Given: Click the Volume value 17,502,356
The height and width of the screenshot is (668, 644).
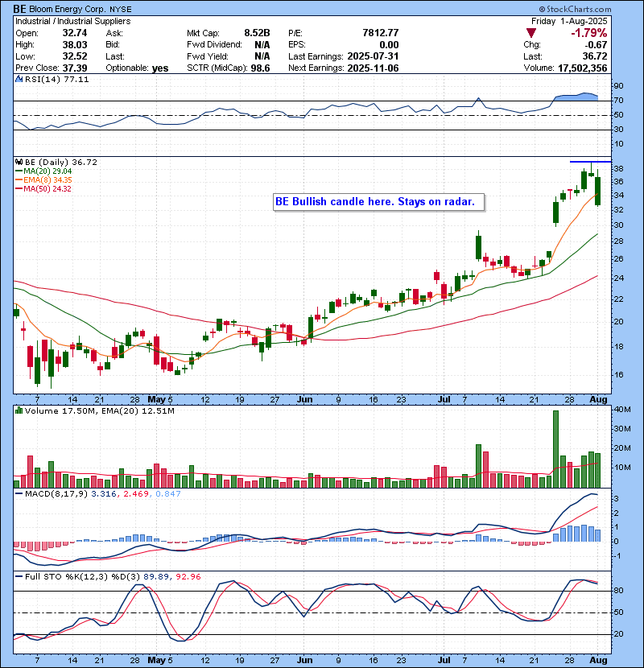Looking at the screenshot, I should (x=582, y=68).
